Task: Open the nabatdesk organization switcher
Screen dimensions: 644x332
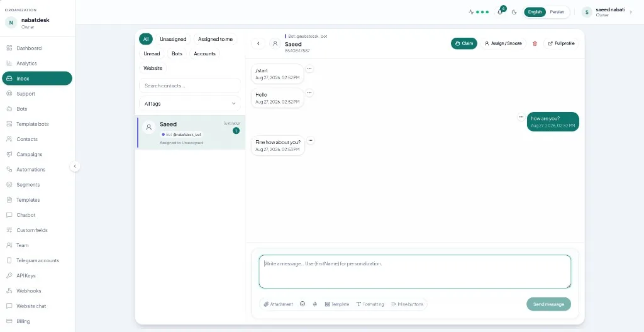Action: [37, 23]
